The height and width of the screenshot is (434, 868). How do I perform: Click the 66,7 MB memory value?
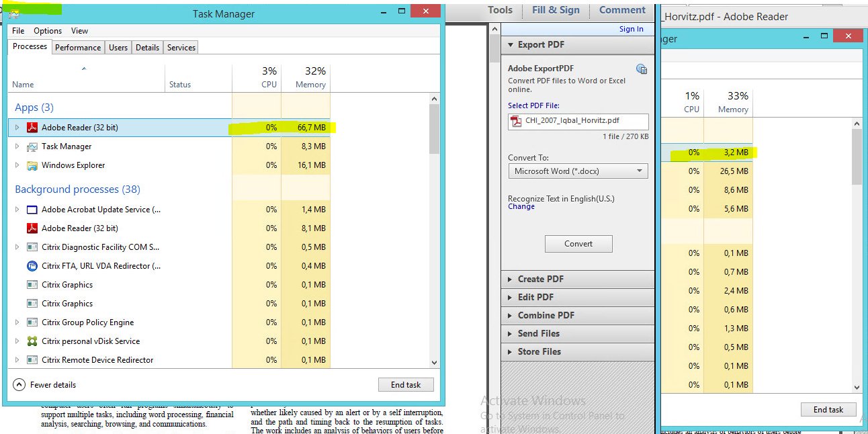pyautogui.click(x=312, y=128)
